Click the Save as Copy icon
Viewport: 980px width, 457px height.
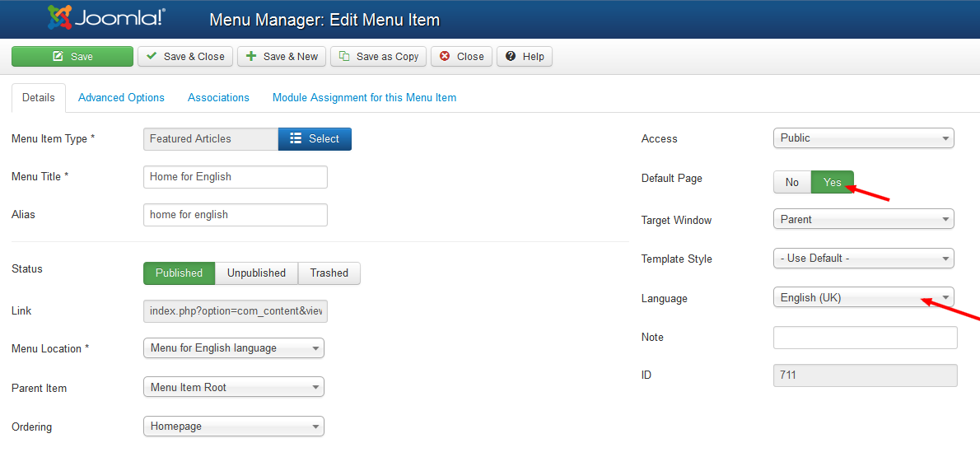pos(344,56)
